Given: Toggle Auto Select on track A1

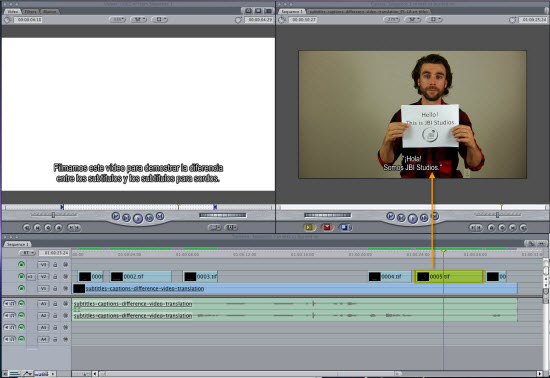Looking at the screenshot, I should click(65, 304).
